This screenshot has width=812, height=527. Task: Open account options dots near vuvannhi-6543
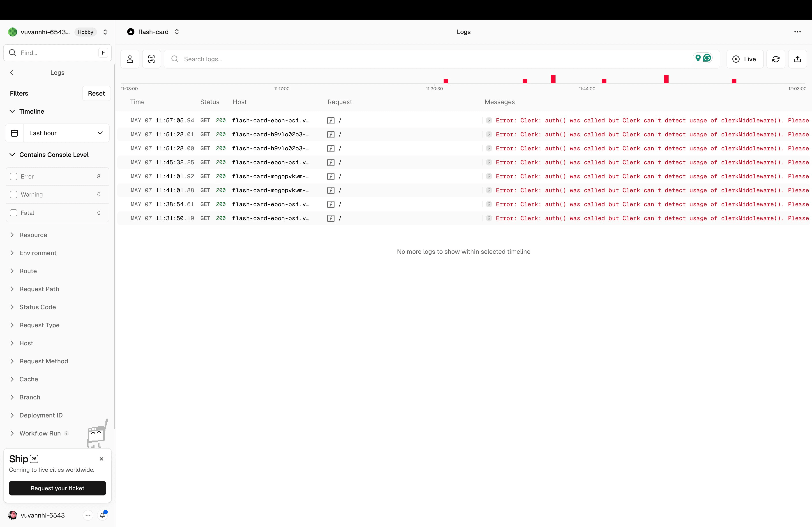tap(88, 515)
